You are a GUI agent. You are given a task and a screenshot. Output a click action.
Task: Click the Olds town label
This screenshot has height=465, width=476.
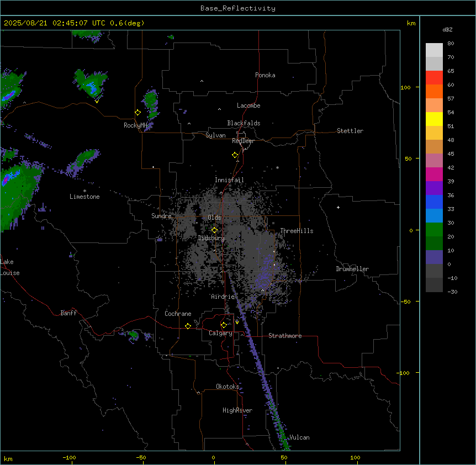click(214, 218)
